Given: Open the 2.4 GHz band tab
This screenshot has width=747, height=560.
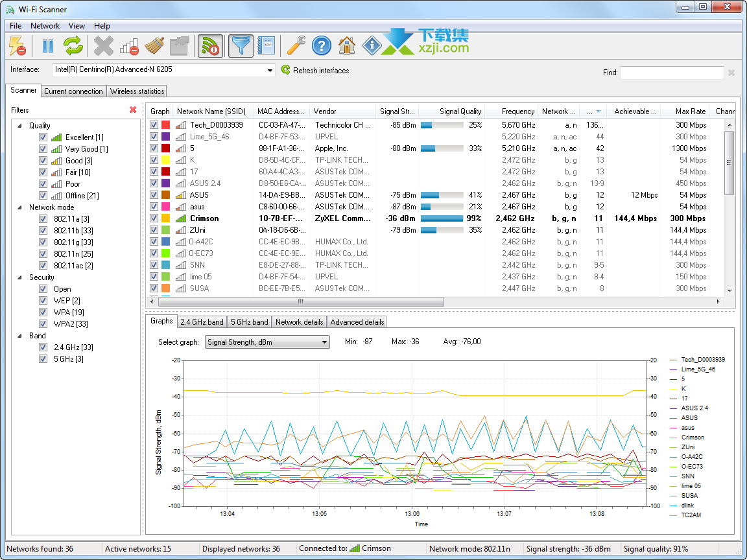Looking at the screenshot, I should click(202, 322).
